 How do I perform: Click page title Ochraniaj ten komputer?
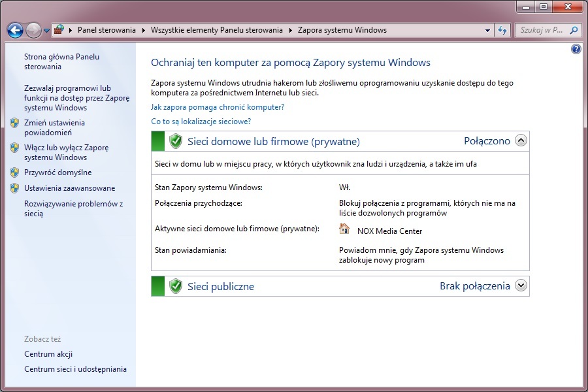(x=291, y=63)
